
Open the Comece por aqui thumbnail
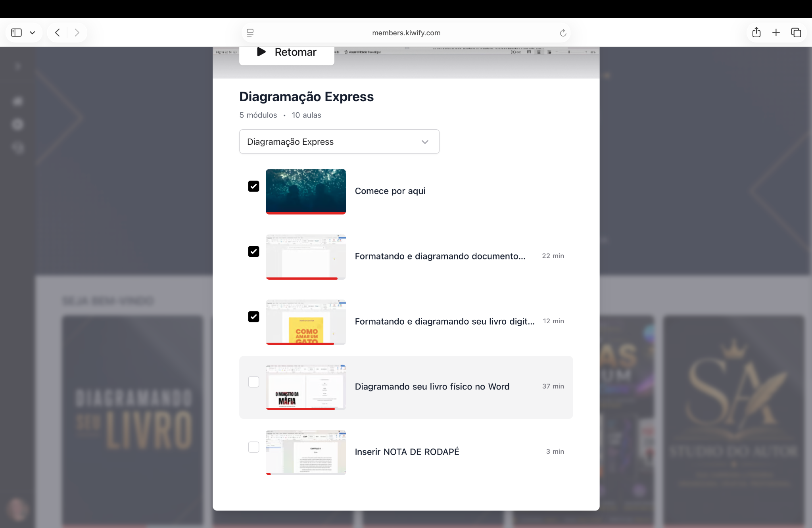tap(306, 192)
